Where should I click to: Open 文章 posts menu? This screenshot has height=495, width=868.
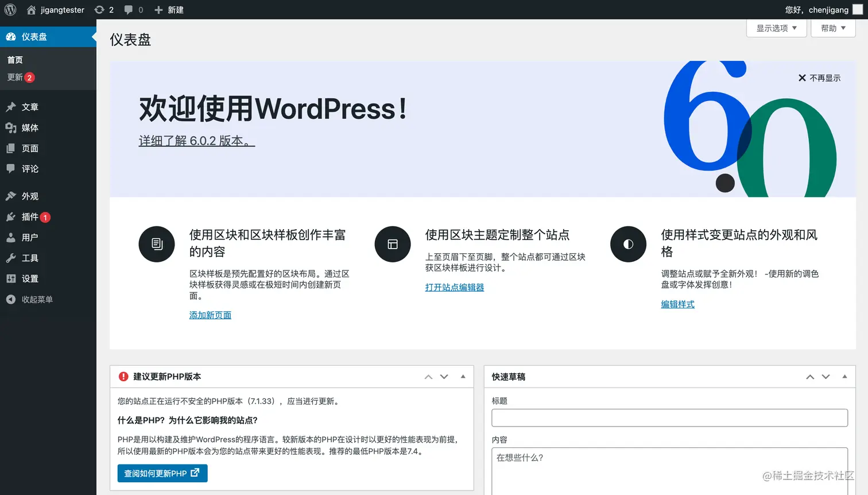point(48,107)
